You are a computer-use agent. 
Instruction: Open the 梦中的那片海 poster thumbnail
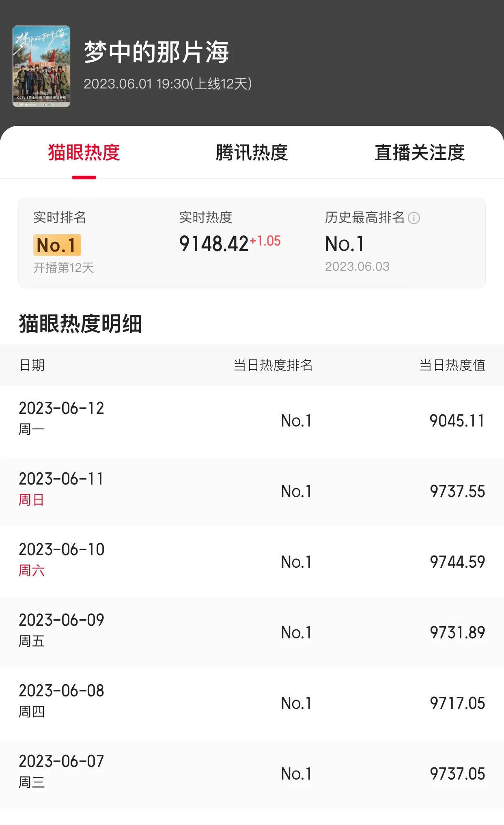click(41, 67)
